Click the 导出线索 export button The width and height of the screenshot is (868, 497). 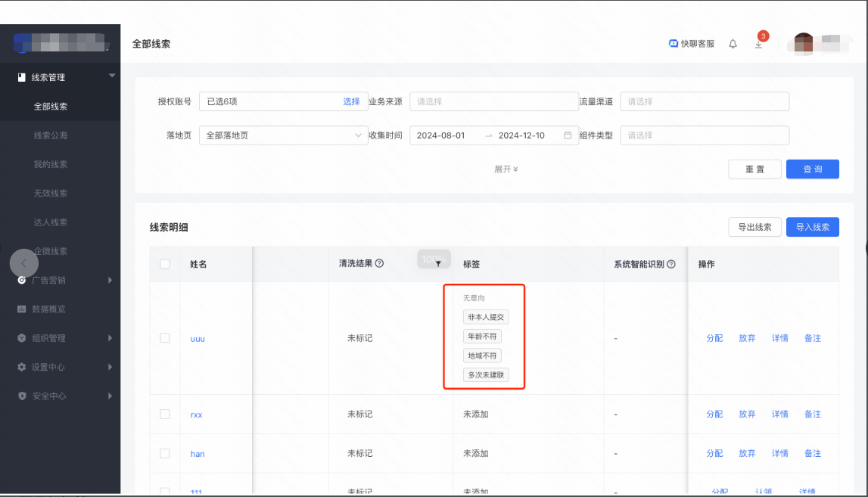754,227
